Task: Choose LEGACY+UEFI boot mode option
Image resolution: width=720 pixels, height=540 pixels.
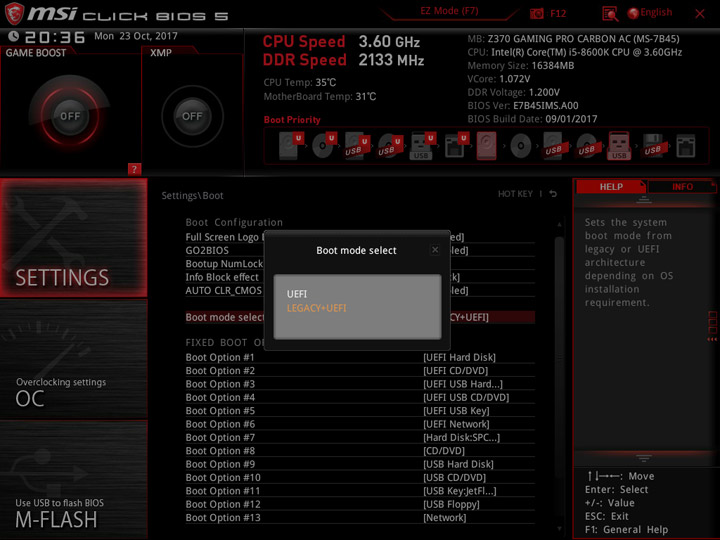Action: coord(316,308)
